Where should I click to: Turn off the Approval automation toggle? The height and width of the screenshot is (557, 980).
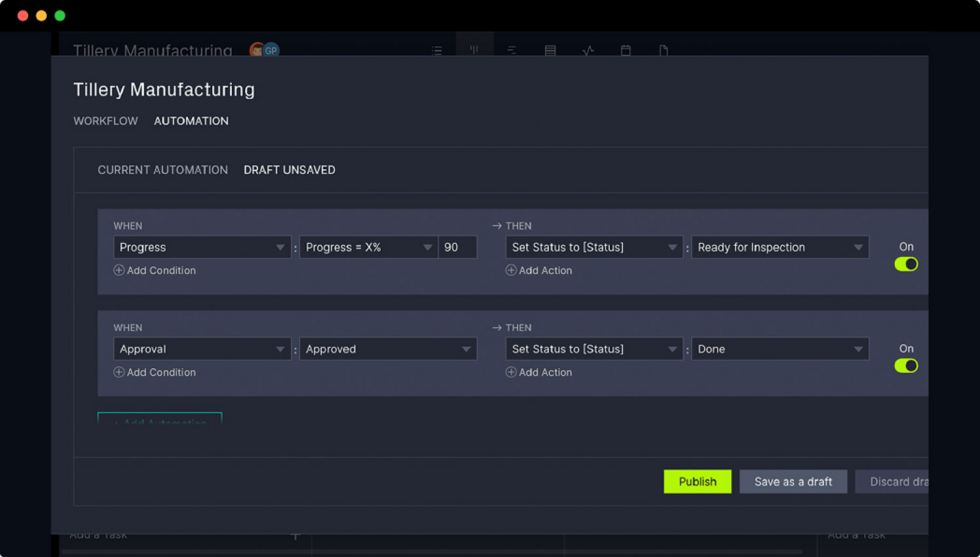click(x=906, y=366)
